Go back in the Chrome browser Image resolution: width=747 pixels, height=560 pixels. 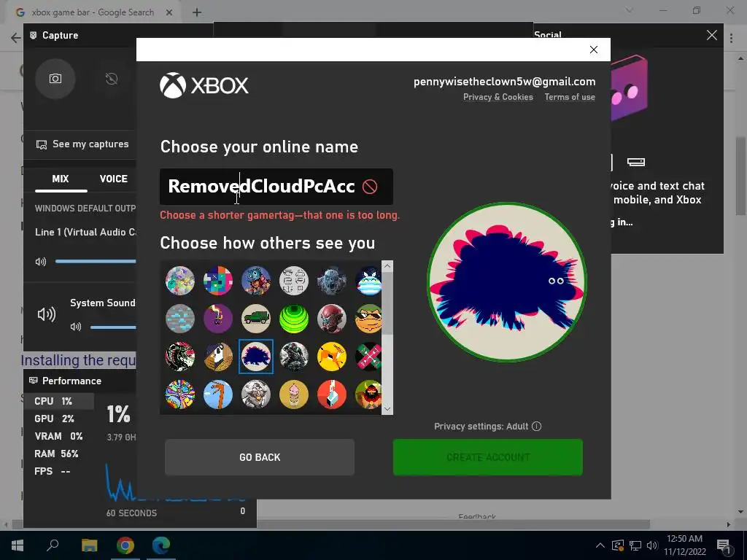[15, 38]
